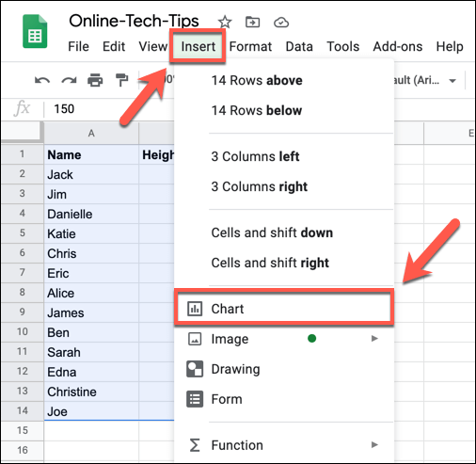
Task: Click the sigma Function icon
Action: (x=195, y=445)
